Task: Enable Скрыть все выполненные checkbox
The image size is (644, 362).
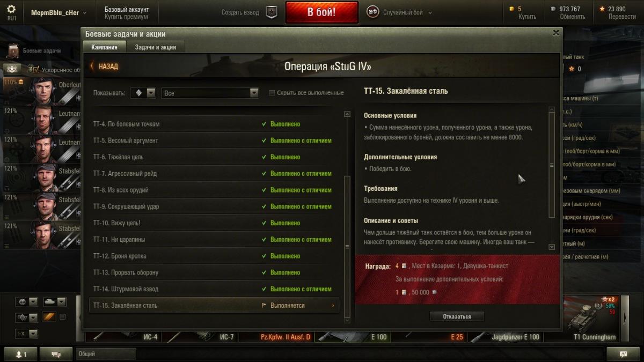Action: (272, 93)
